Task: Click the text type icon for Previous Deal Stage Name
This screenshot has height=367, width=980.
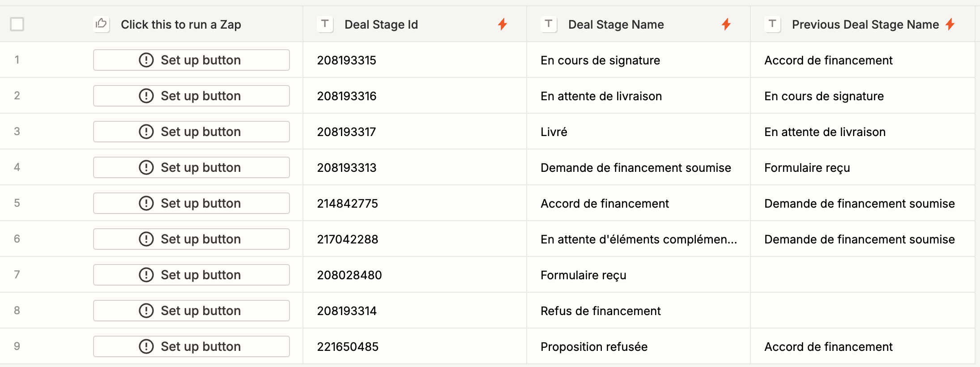Action: coord(772,24)
